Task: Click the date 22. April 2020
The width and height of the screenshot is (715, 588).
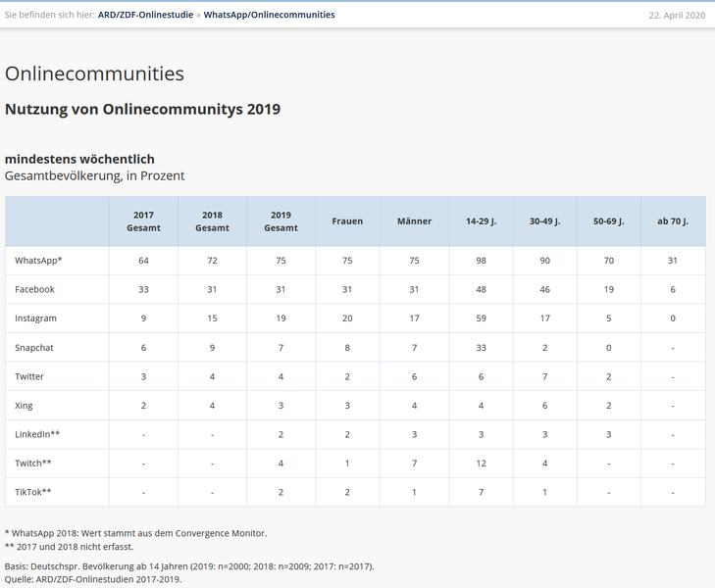Action: click(677, 15)
